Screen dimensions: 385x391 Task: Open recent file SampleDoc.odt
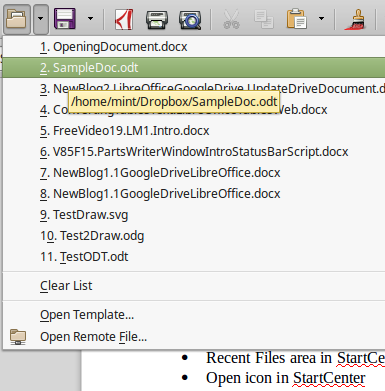(194, 68)
